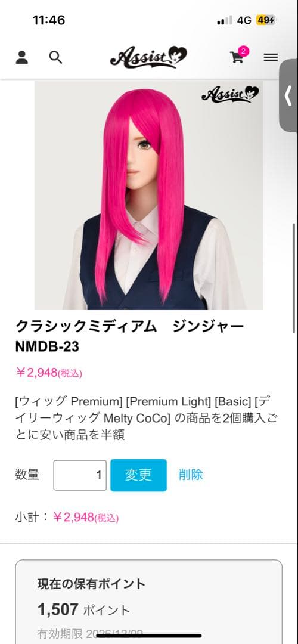Image resolution: width=298 pixels, height=644 pixels.
Task: Open the hamburger menu
Action: click(271, 57)
